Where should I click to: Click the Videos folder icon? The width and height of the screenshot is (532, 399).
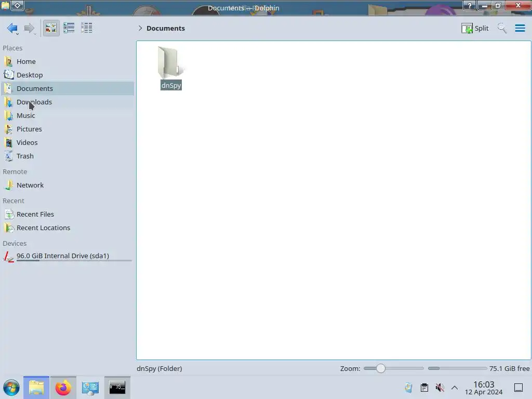8,143
